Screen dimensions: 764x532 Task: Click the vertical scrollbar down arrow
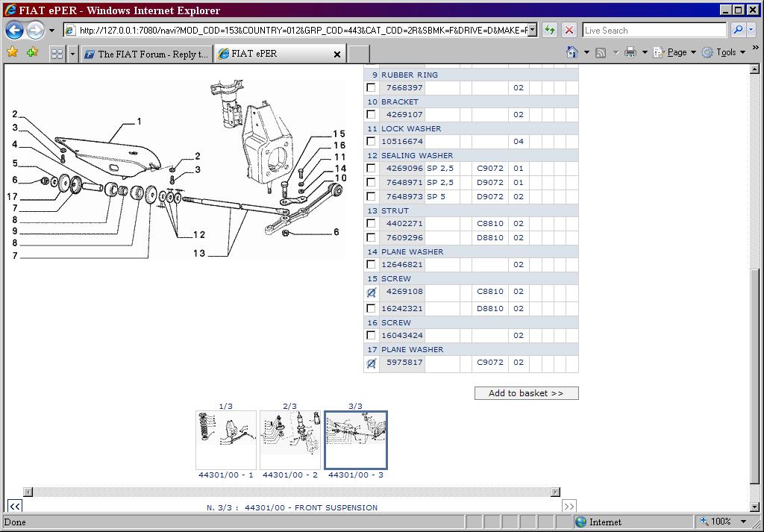tap(754, 507)
